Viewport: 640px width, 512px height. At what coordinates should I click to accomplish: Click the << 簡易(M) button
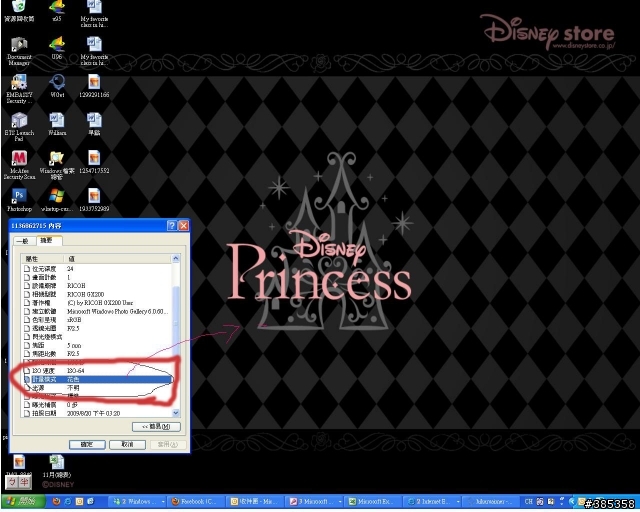[156, 426]
